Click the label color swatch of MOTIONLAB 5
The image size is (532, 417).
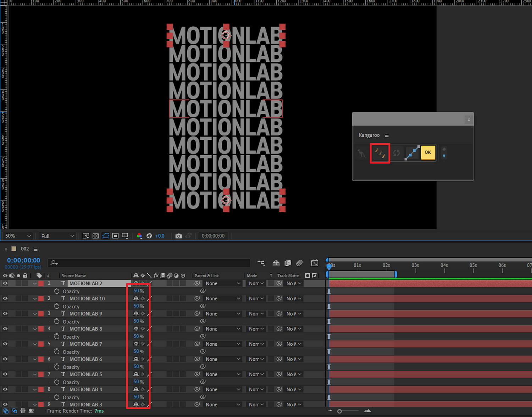41,374
